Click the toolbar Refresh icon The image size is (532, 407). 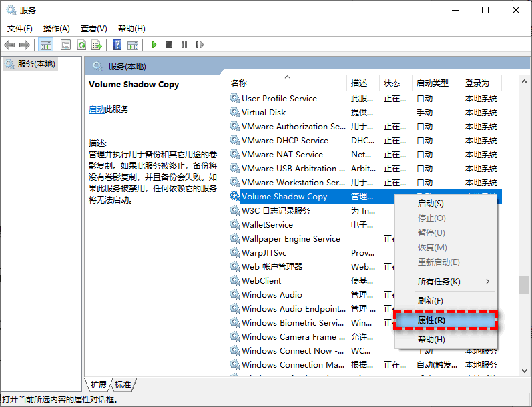tap(81, 45)
